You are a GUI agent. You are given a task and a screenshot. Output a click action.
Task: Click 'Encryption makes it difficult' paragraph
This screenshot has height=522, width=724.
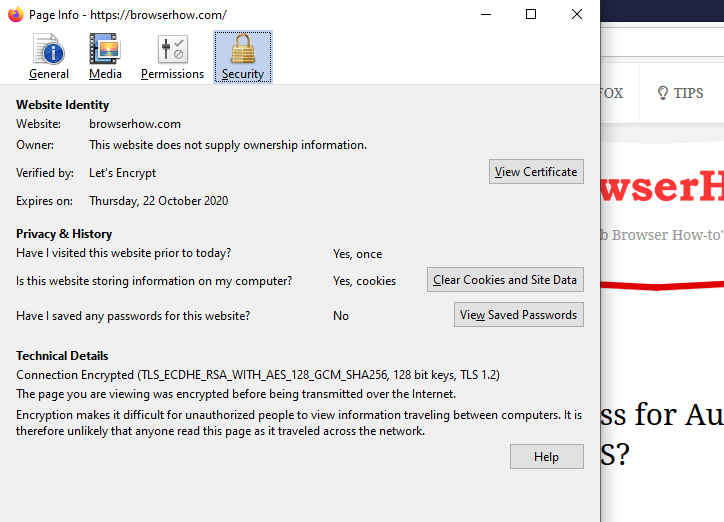299,423
